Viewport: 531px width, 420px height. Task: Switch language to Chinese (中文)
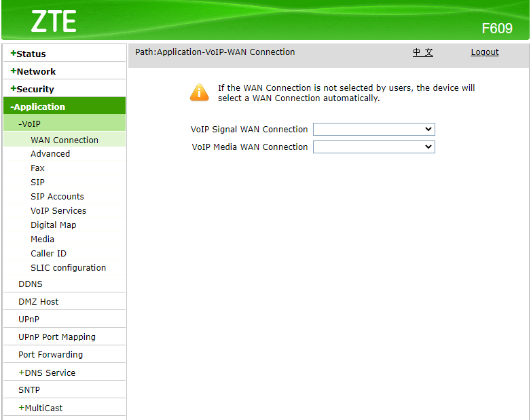pyautogui.click(x=423, y=52)
